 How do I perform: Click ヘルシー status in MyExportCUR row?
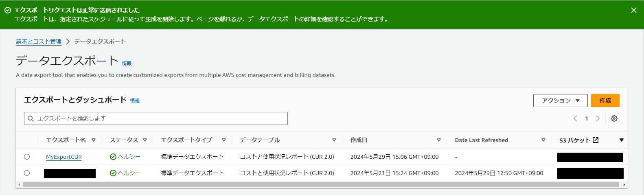pyautogui.click(x=129, y=157)
